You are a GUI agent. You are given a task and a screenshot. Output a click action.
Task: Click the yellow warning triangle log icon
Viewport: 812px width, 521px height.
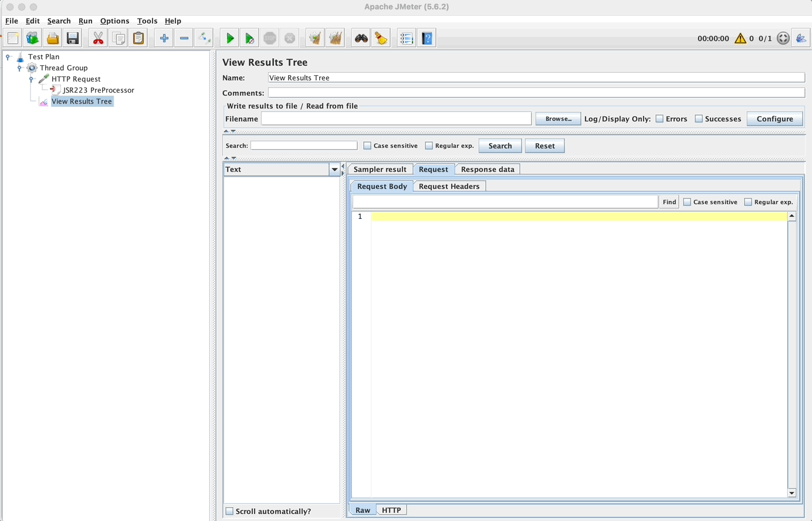pos(740,39)
